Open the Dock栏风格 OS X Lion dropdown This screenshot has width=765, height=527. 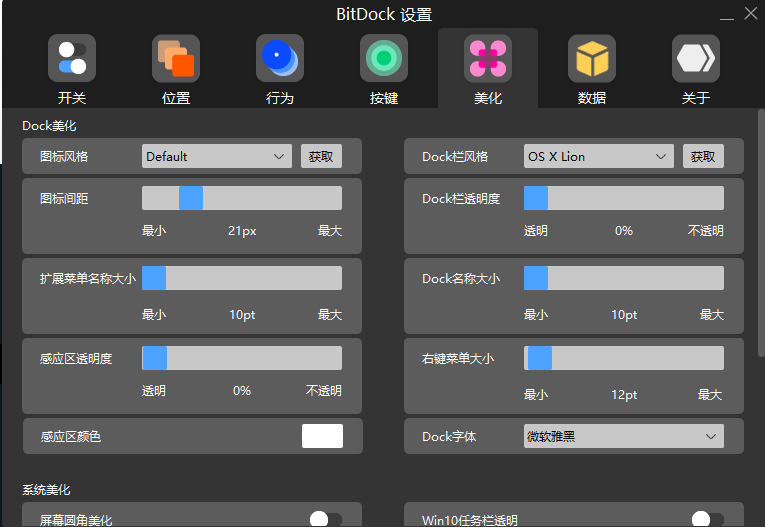[x=599, y=156]
